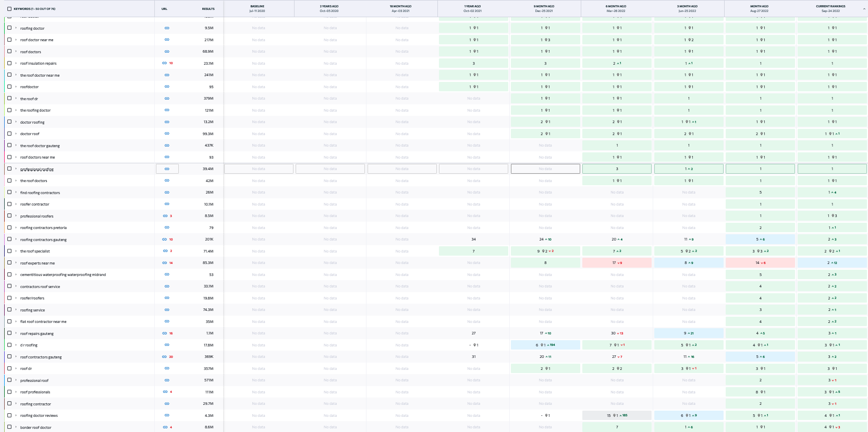The width and height of the screenshot is (868, 432).
Task: Click the roofing contractors pretoria keyword text
Action: [x=43, y=228]
